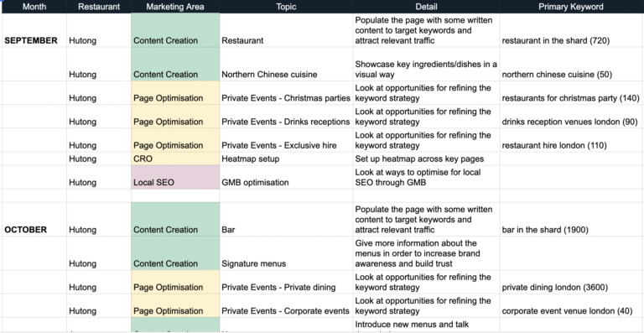Image resolution: width=644 pixels, height=333 pixels.
Task: Select the Topic column header
Action: [286, 7]
